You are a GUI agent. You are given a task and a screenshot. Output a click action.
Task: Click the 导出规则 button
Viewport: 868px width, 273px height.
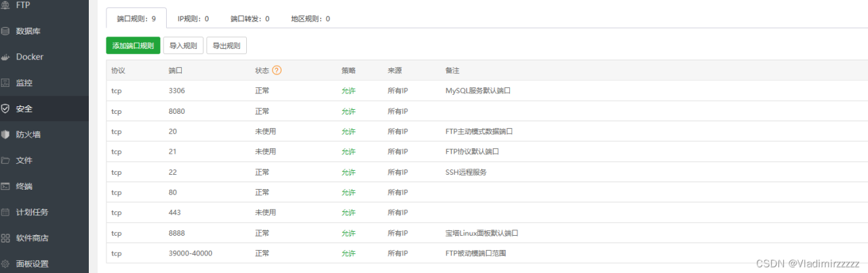click(226, 45)
